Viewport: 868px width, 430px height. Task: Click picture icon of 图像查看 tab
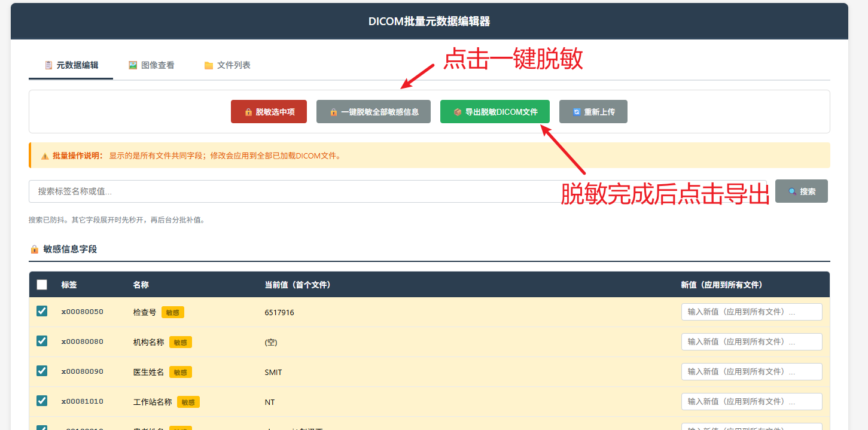(133, 65)
